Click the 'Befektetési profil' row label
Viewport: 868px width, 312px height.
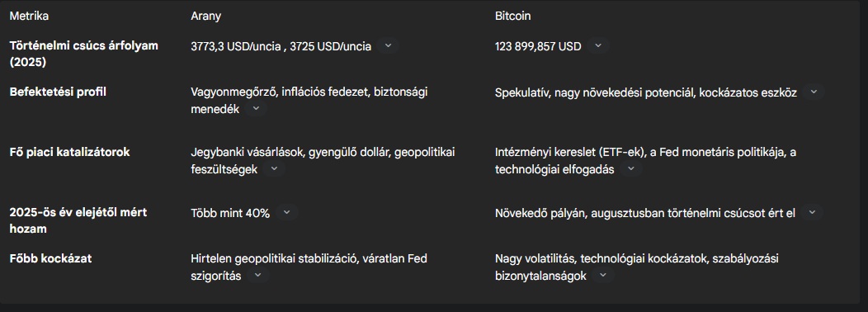tap(58, 92)
